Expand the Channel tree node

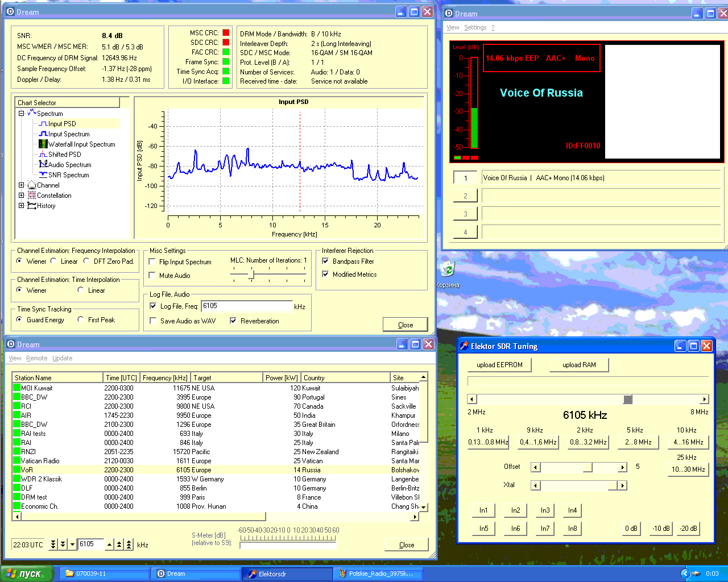[x=22, y=185]
